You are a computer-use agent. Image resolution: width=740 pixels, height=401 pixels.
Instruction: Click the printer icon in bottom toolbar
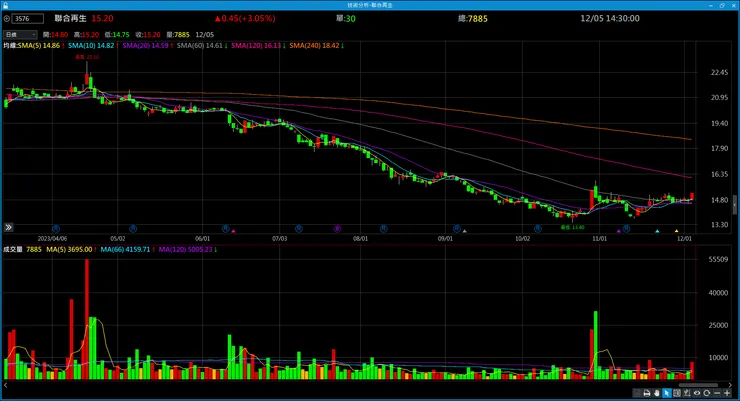[x=647, y=393]
